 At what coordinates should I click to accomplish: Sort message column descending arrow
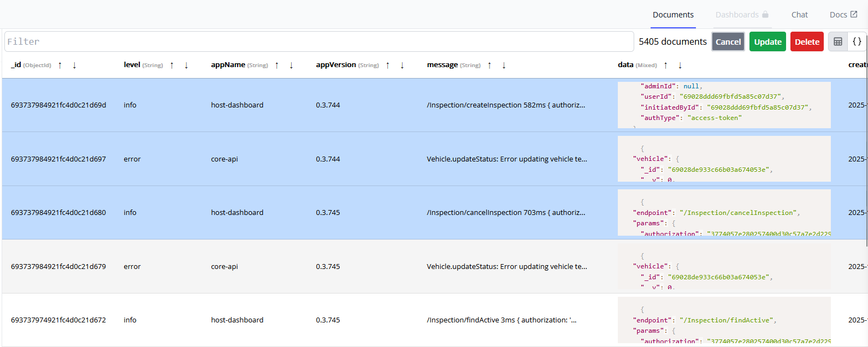[504, 65]
